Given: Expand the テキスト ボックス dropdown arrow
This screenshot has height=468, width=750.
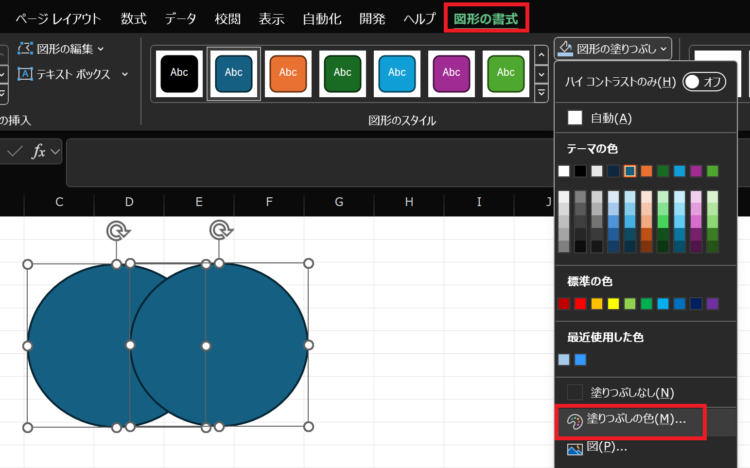Looking at the screenshot, I should click(125, 74).
